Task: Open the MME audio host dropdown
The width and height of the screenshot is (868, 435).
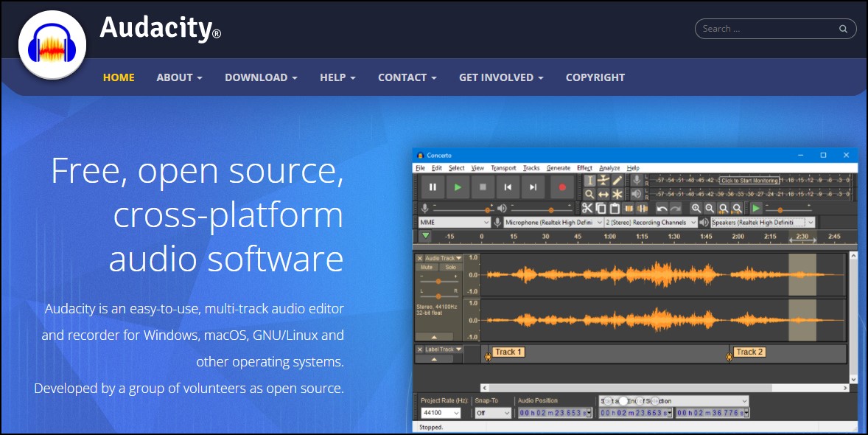Action: (x=454, y=222)
